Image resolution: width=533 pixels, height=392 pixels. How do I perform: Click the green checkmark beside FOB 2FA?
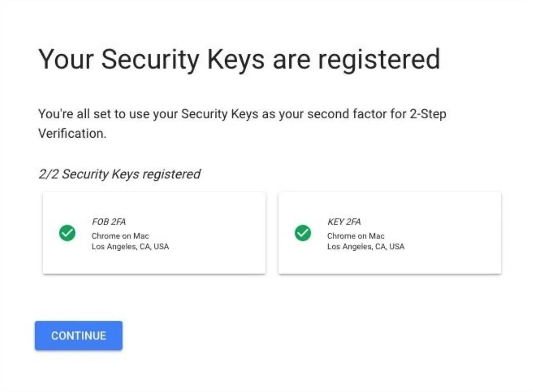[x=67, y=233]
